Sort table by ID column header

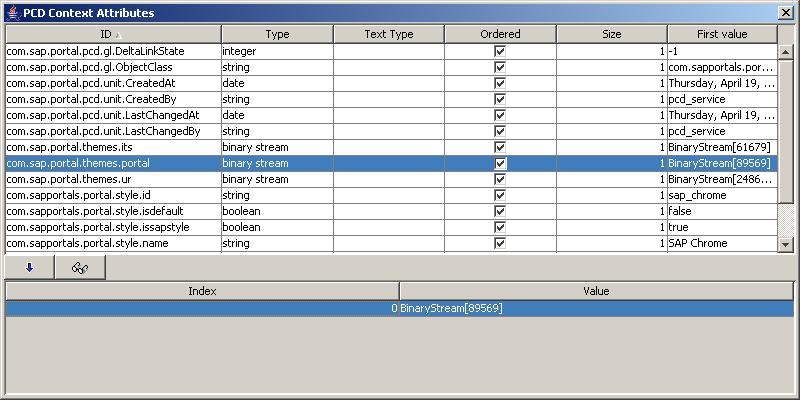coord(110,34)
